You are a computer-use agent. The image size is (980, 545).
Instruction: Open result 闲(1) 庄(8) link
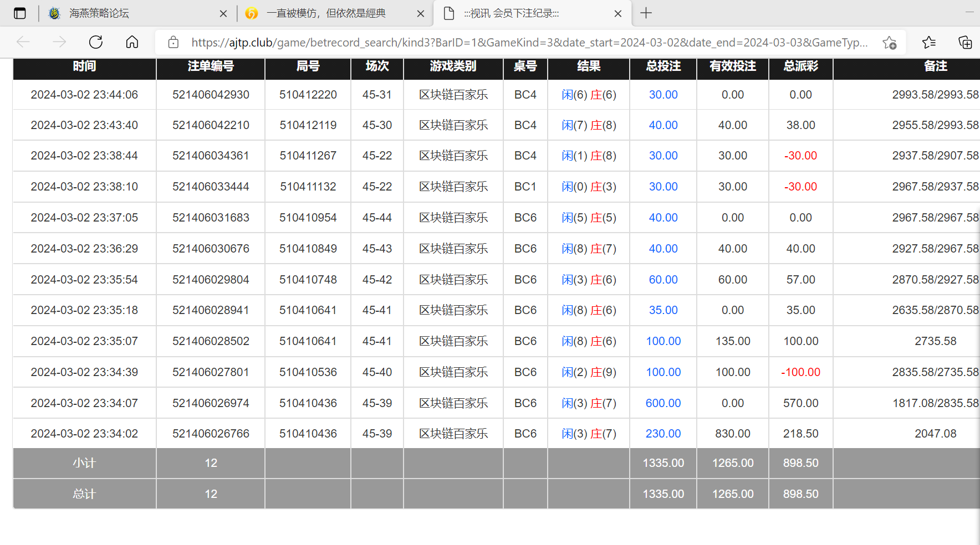coord(589,156)
